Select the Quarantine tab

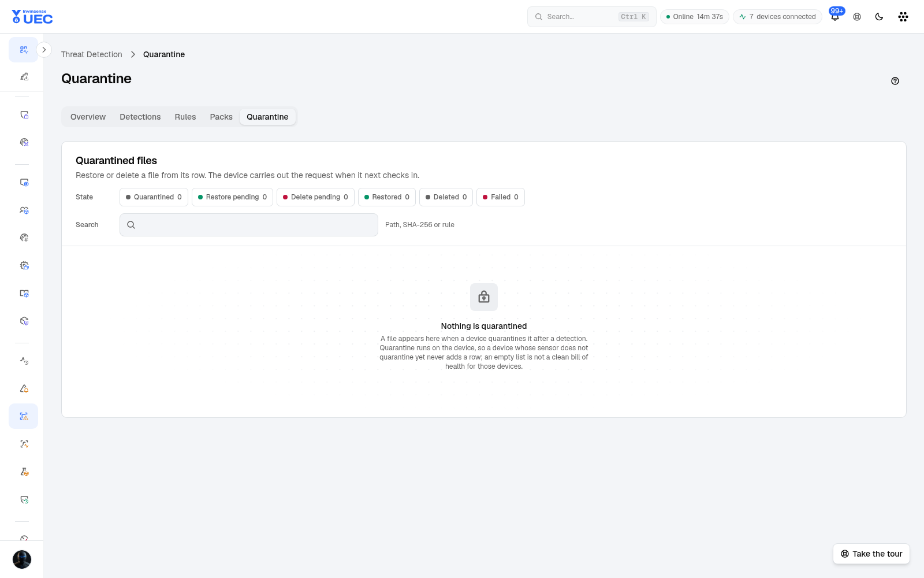click(x=267, y=117)
